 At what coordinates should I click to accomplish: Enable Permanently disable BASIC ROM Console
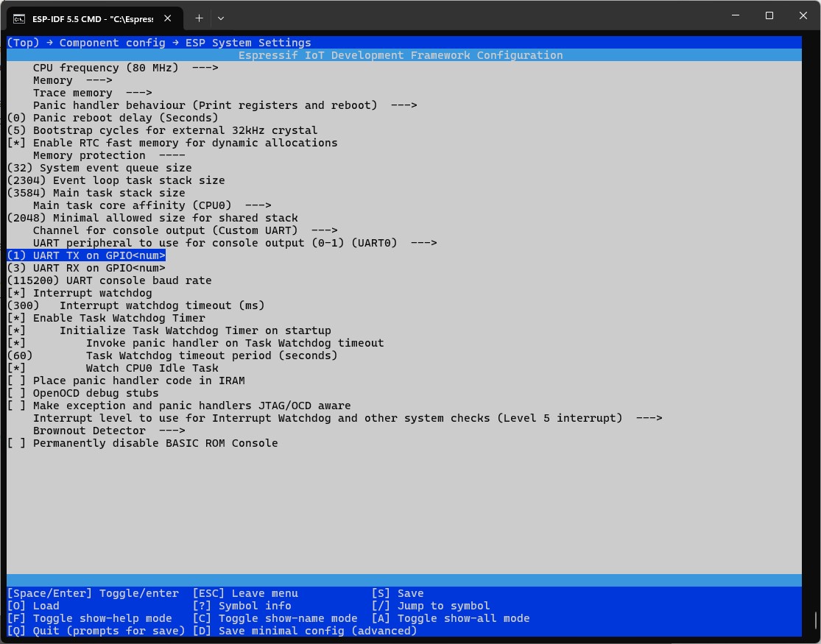pyautogui.click(x=142, y=444)
